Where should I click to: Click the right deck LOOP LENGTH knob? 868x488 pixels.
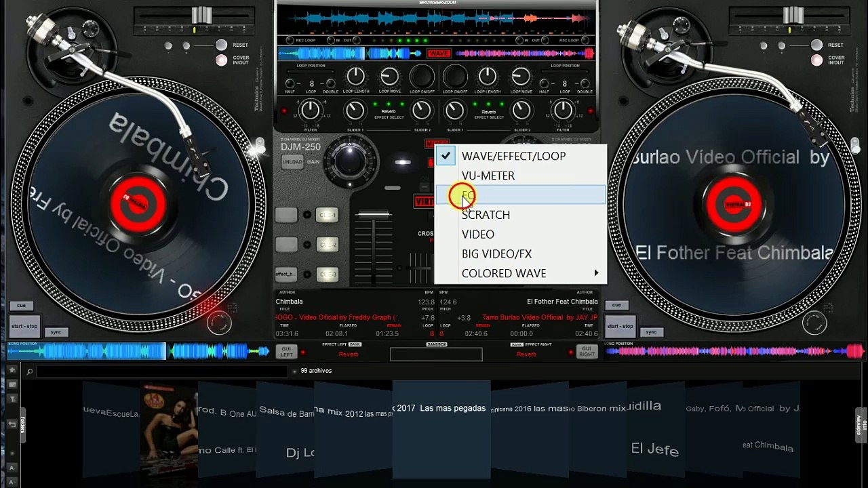[x=488, y=77]
